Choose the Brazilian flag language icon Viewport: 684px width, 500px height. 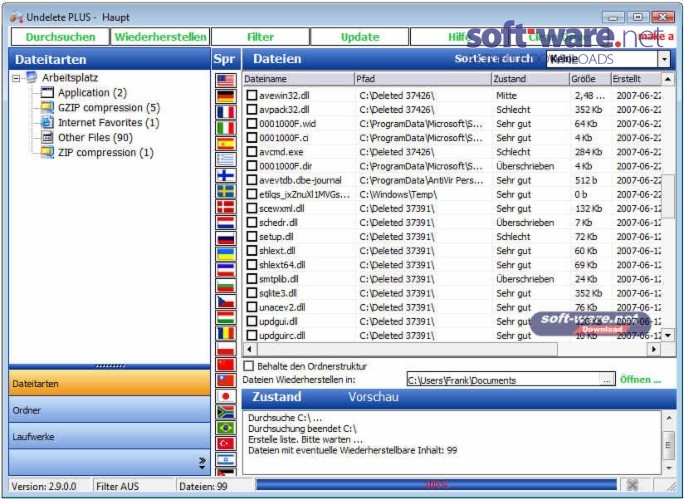(x=226, y=427)
